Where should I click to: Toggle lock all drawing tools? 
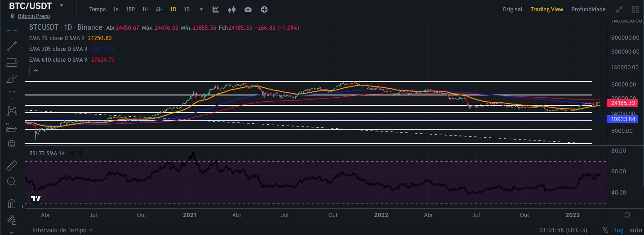12,220
